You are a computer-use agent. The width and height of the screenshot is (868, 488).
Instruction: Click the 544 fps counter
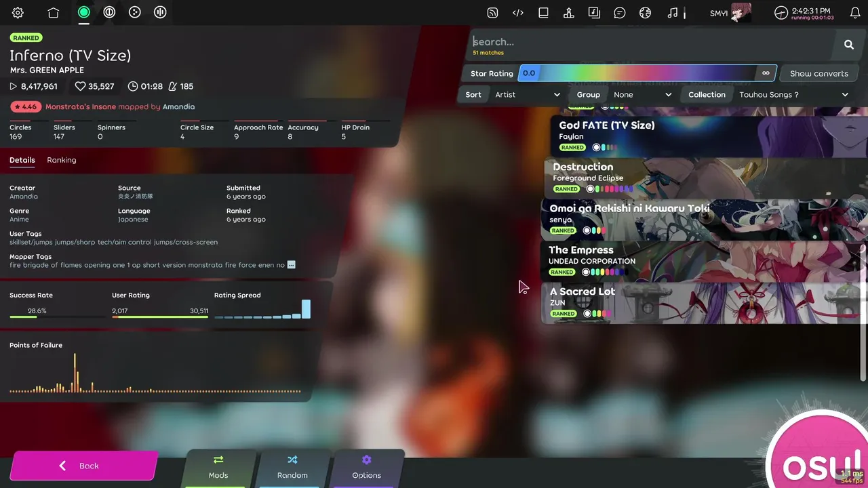(852, 481)
